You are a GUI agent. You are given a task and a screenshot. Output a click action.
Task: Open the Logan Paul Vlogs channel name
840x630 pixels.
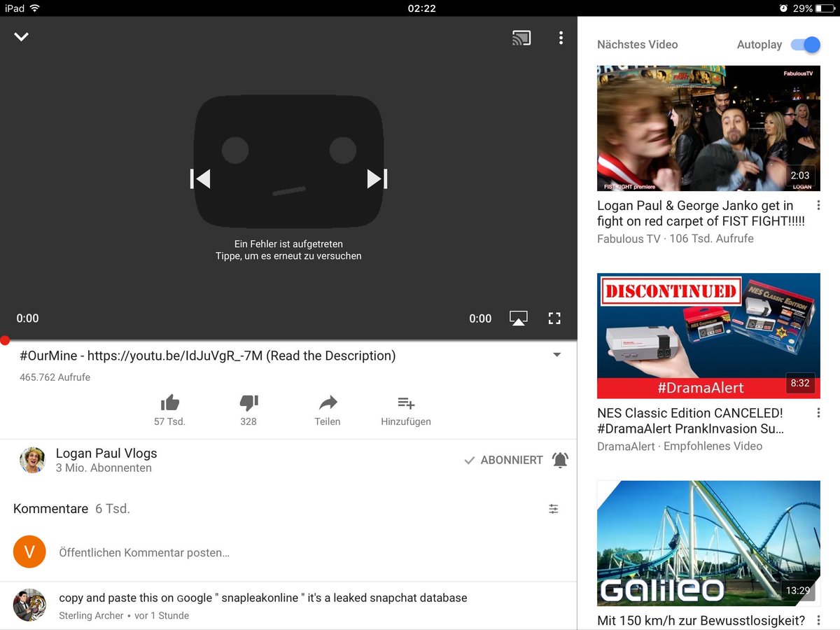click(106, 453)
